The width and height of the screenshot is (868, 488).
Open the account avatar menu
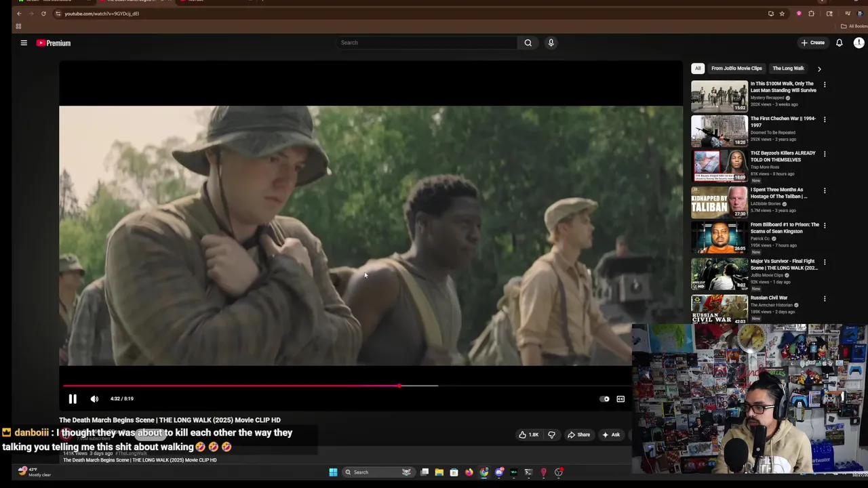859,43
